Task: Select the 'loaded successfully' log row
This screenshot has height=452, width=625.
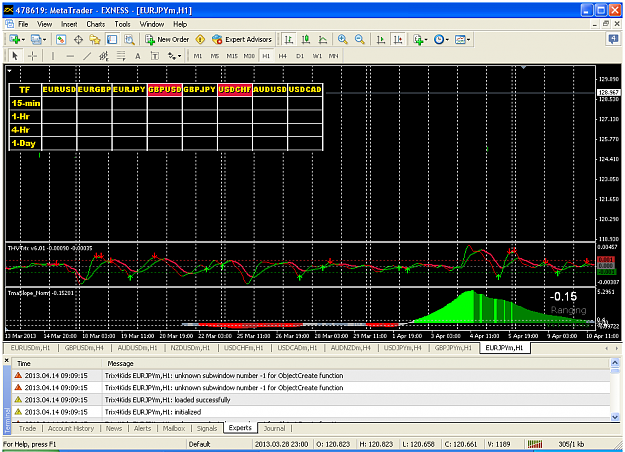Action: tap(311, 400)
